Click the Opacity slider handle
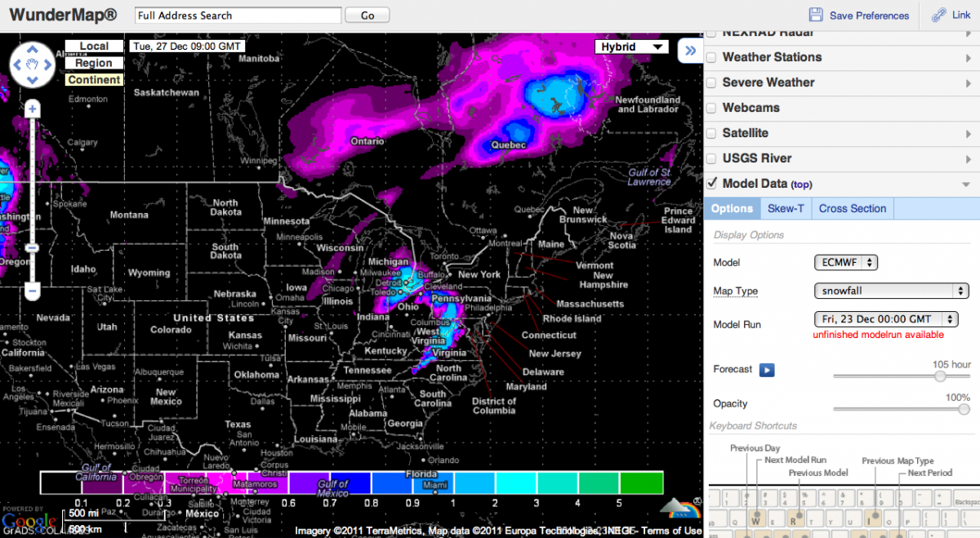Viewport: 980px width, 538px height. point(963,409)
